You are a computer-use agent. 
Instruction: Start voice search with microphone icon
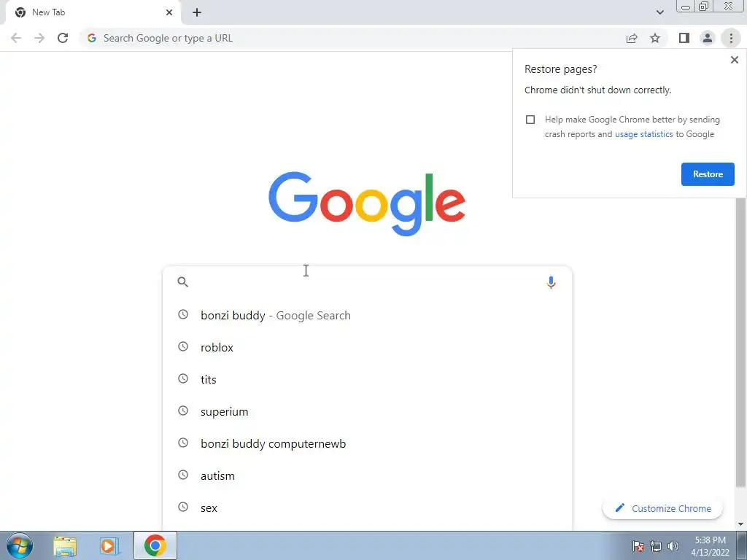[551, 282]
